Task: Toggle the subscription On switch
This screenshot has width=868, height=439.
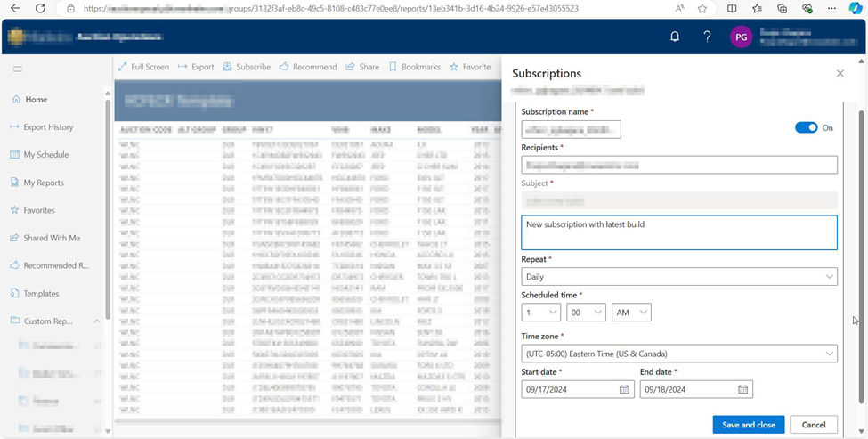Action: [806, 128]
